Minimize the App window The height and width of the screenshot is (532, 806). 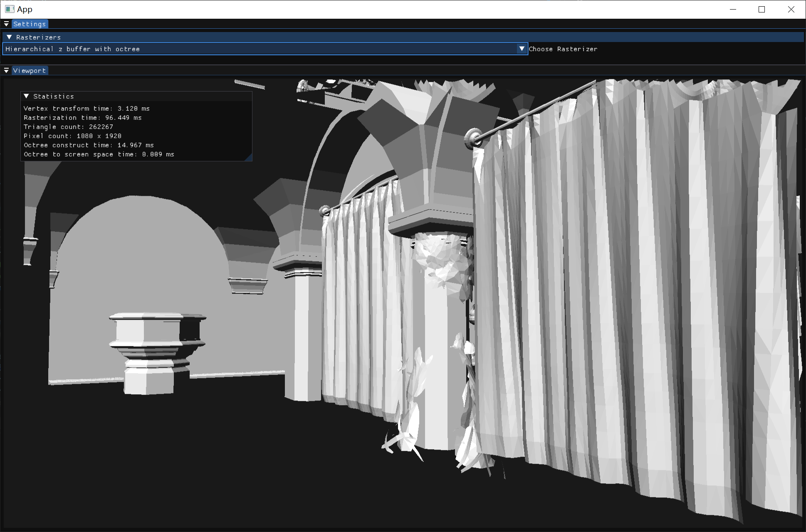click(x=733, y=9)
